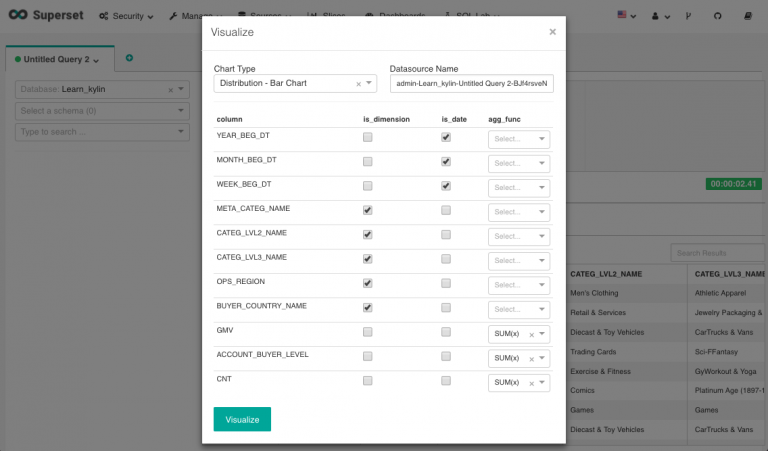Image resolution: width=768 pixels, height=451 pixels.
Task: Check is_dimension for GMV
Action: (x=368, y=332)
